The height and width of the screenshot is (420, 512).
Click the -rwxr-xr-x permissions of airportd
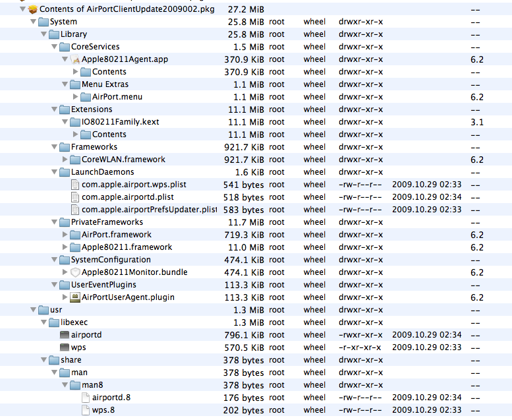[360, 335]
